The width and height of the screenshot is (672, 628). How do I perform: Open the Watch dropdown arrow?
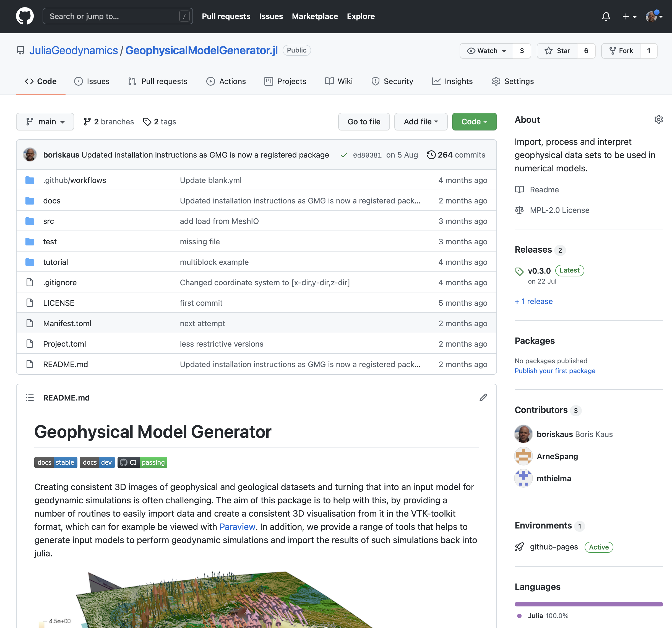click(504, 51)
